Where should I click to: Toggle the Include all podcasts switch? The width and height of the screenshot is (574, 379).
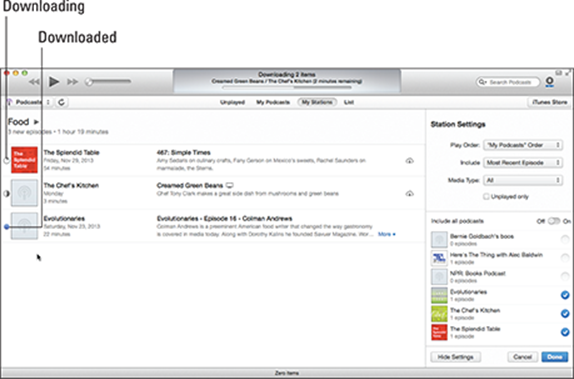click(554, 221)
